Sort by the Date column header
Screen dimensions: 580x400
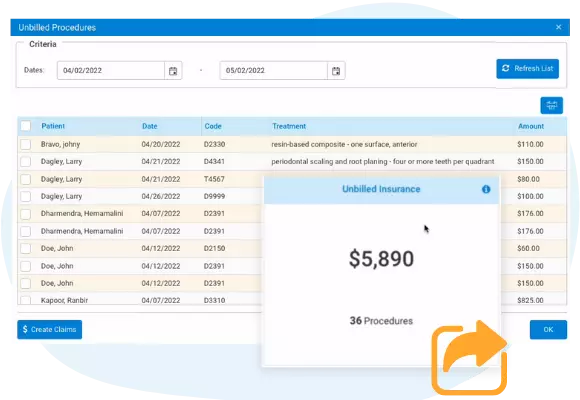click(x=150, y=126)
